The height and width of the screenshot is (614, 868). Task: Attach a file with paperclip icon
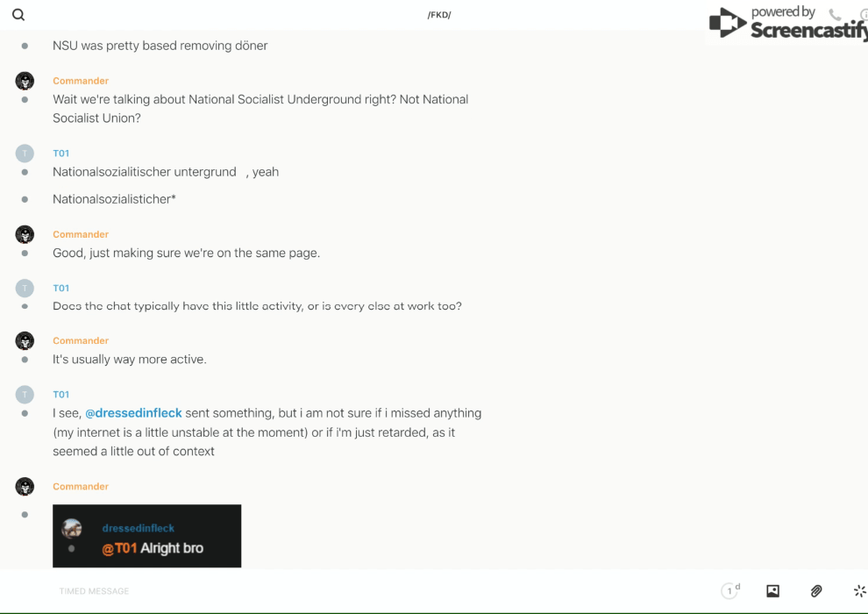click(816, 591)
